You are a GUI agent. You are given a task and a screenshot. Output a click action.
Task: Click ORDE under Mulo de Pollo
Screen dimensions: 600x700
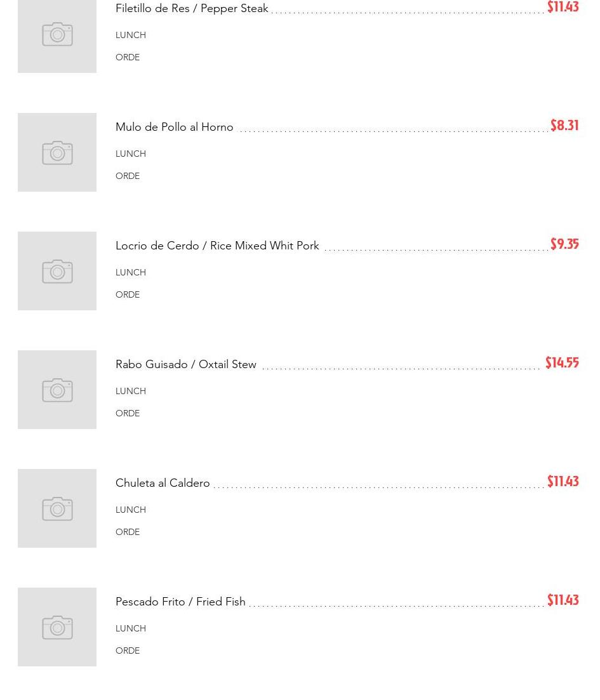coord(128,176)
